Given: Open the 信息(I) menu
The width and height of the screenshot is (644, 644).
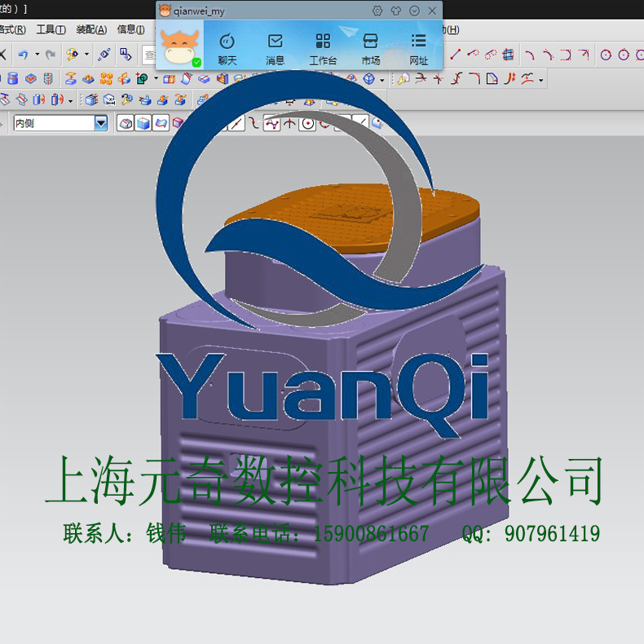Looking at the screenshot, I should 130,29.
